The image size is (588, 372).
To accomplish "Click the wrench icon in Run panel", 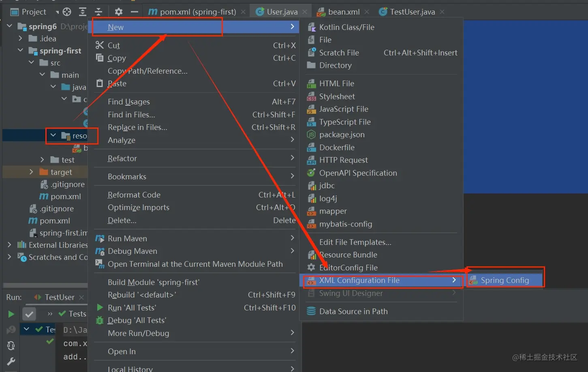I will (x=11, y=361).
